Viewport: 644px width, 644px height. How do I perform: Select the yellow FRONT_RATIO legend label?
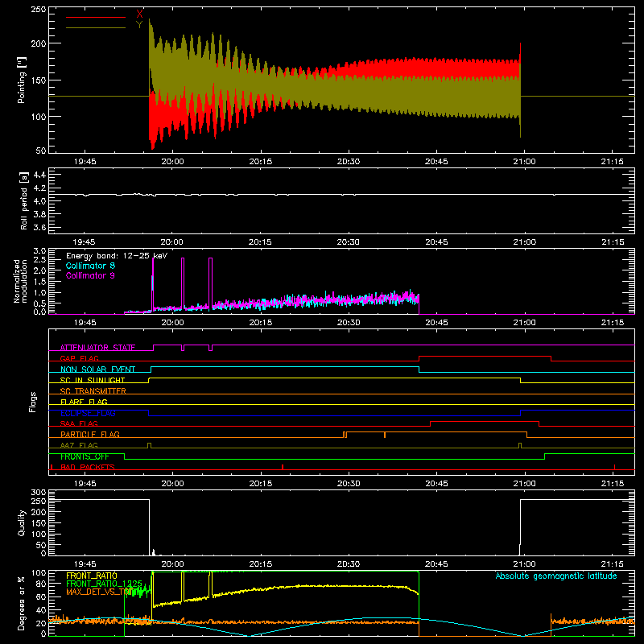point(92,576)
